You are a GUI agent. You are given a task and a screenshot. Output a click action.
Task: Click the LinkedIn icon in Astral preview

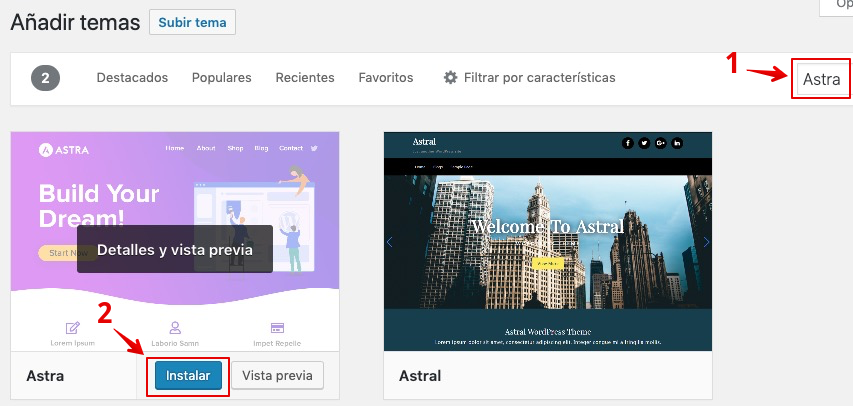click(677, 143)
